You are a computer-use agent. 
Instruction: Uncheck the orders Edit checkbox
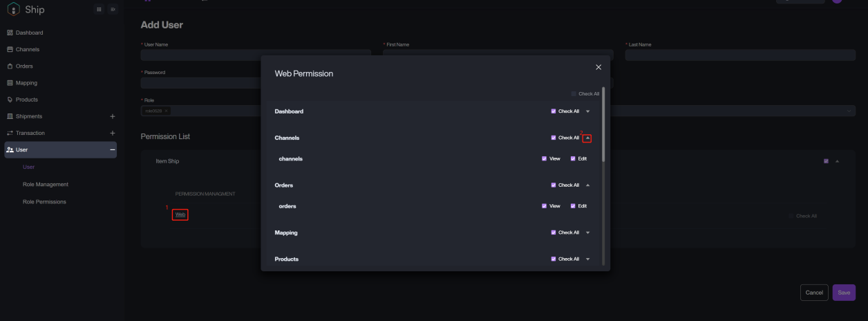(x=573, y=206)
